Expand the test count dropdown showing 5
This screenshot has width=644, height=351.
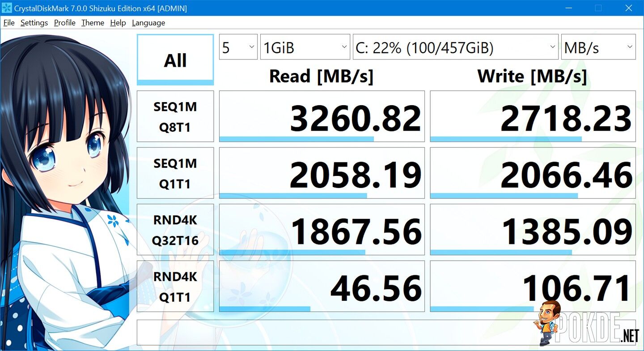(238, 47)
